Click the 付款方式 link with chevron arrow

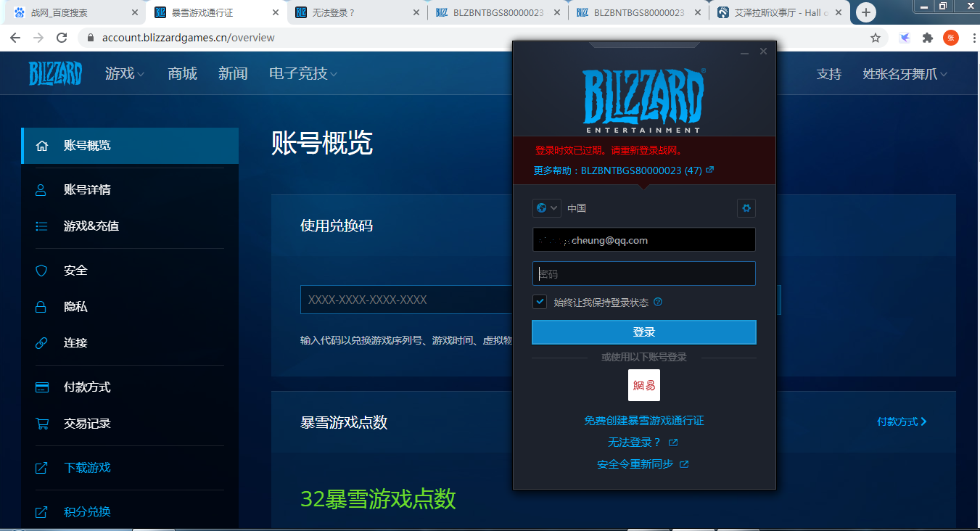tap(902, 421)
